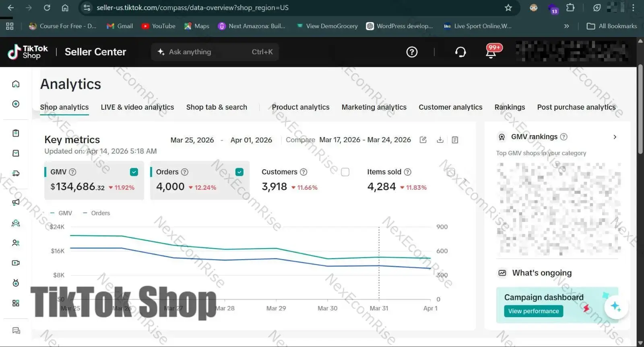644x347 pixels.
Task: Click Seller Center title link
Action: coord(95,52)
